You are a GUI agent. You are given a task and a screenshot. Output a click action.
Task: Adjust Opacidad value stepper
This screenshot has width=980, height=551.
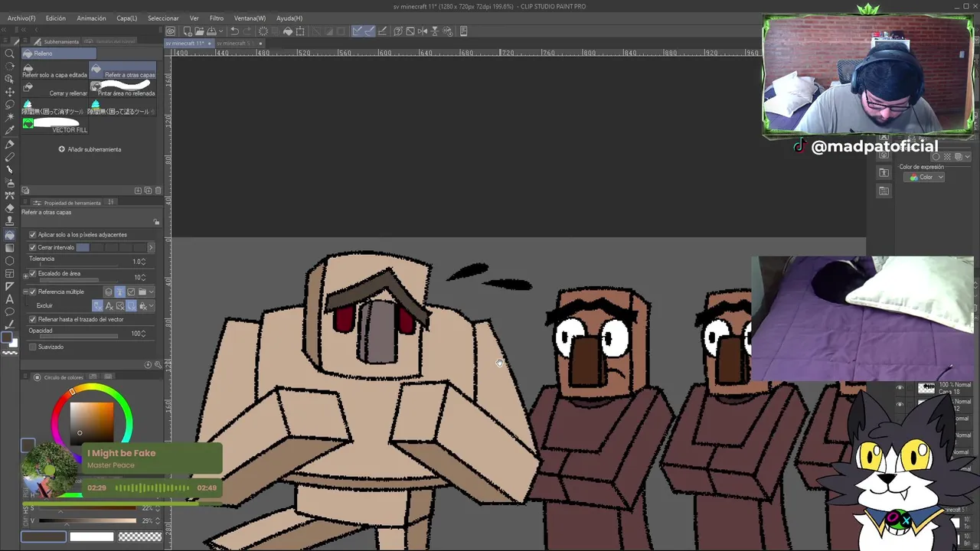tap(143, 334)
